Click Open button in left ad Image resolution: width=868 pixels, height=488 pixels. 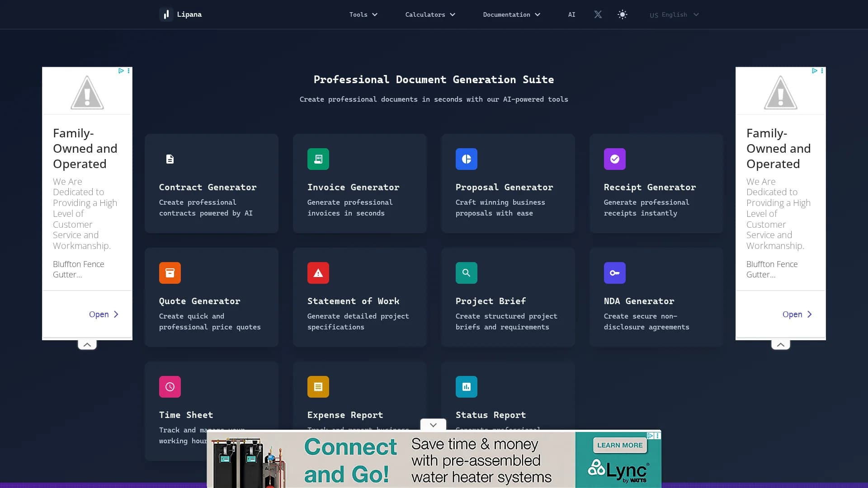click(x=104, y=314)
